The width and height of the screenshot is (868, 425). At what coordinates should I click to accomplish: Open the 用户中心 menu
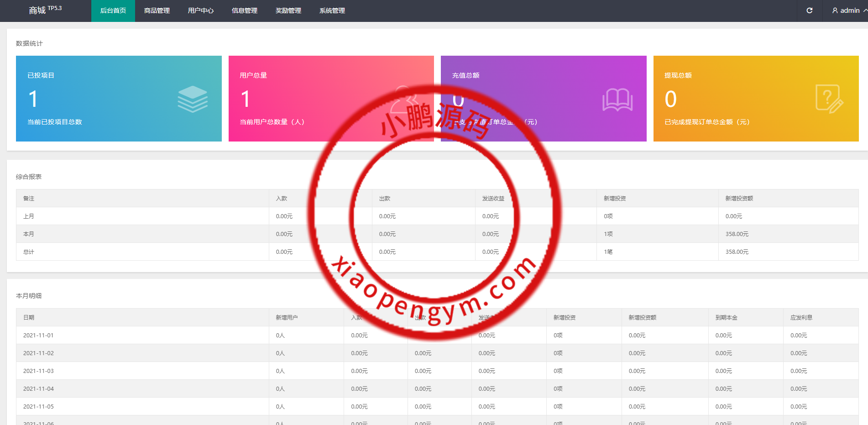pos(201,10)
